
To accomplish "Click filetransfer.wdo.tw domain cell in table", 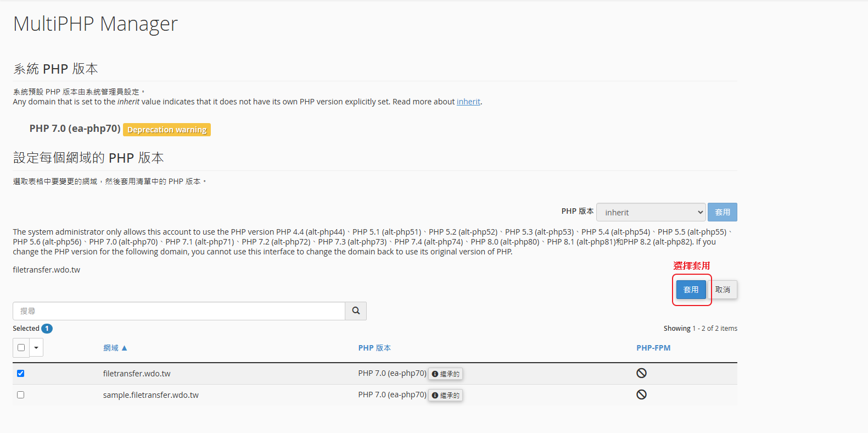I will click(137, 374).
